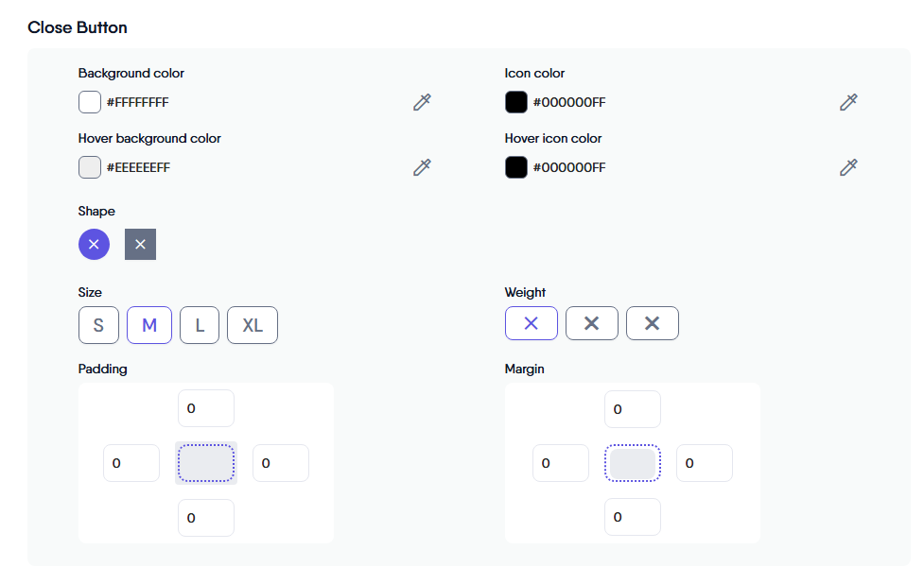The image size is (924, 567).
Task: Choose the medium weight X icon
Action: 591,323
